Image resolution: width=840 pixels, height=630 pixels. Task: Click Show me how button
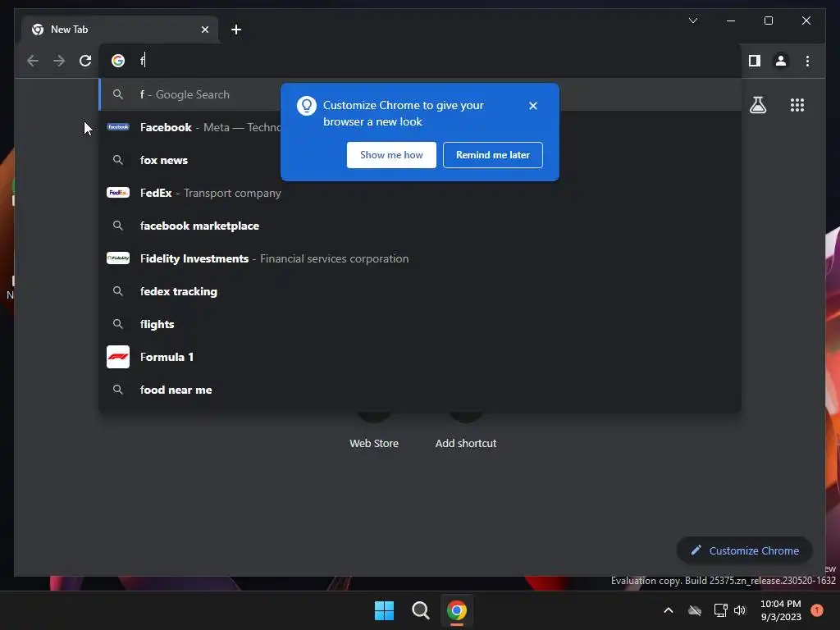pyautogui.click(x=391, y=155)
